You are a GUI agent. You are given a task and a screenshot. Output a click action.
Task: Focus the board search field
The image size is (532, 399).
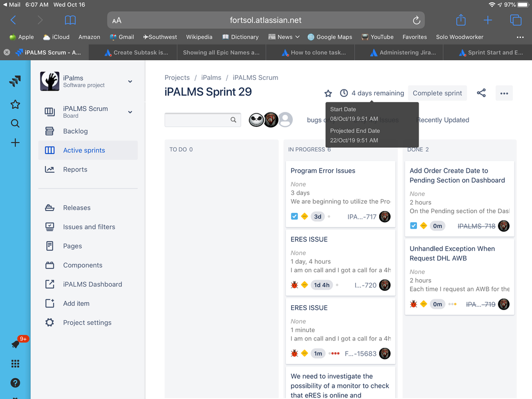[x=202, y=120]
